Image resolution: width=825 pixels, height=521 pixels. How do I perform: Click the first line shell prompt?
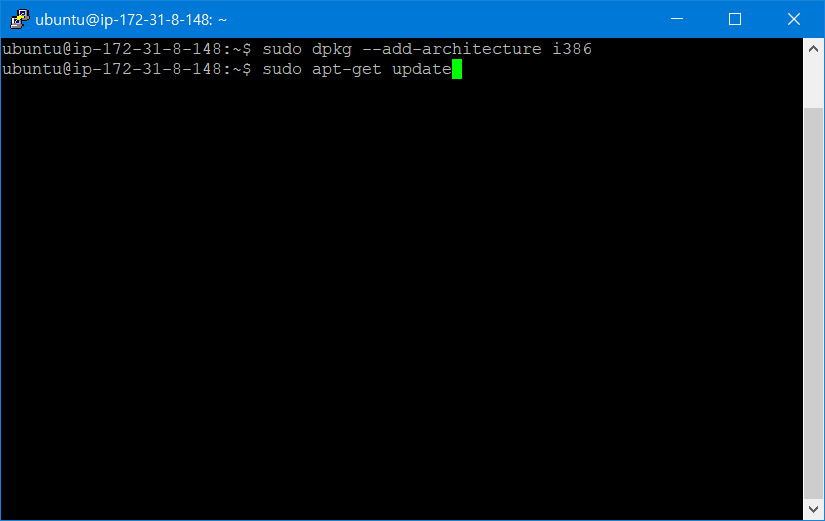[x=127, y=50]
